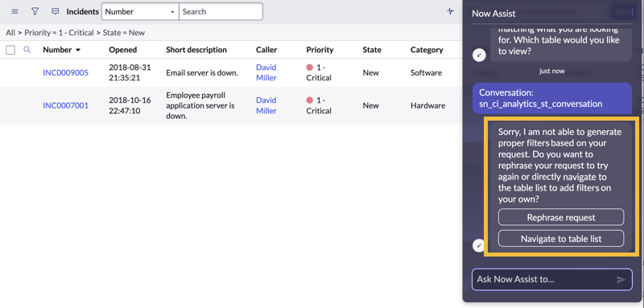Sort by Number column arrow
The image size is (644, 308).
(x=78, y=50)
